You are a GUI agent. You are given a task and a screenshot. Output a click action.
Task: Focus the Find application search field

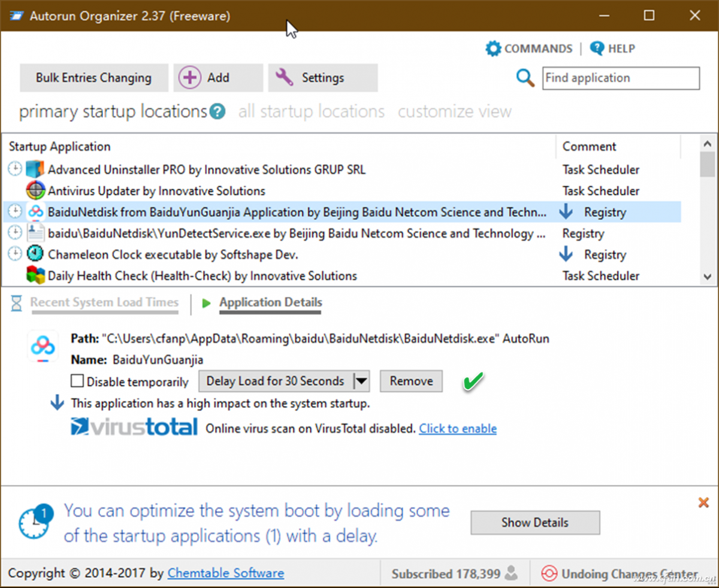tap(621, 78)
